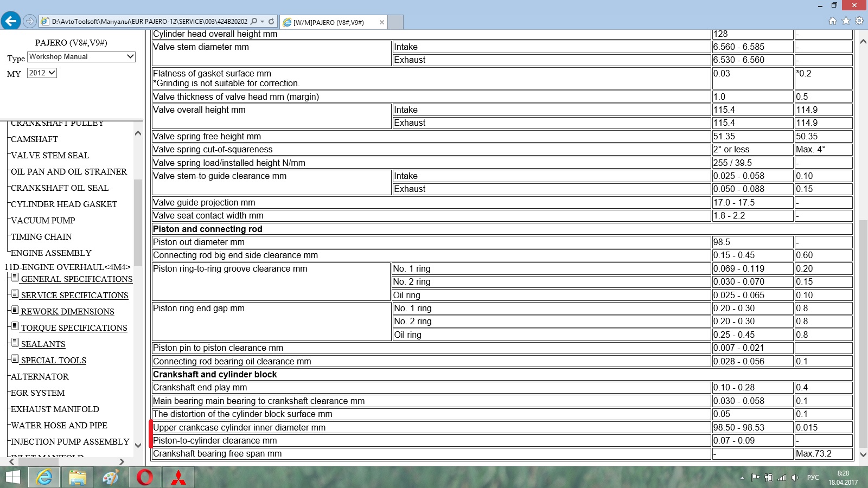
Task: Select TIMING CHAIN in the tree
Action: [x=41, y=237]
